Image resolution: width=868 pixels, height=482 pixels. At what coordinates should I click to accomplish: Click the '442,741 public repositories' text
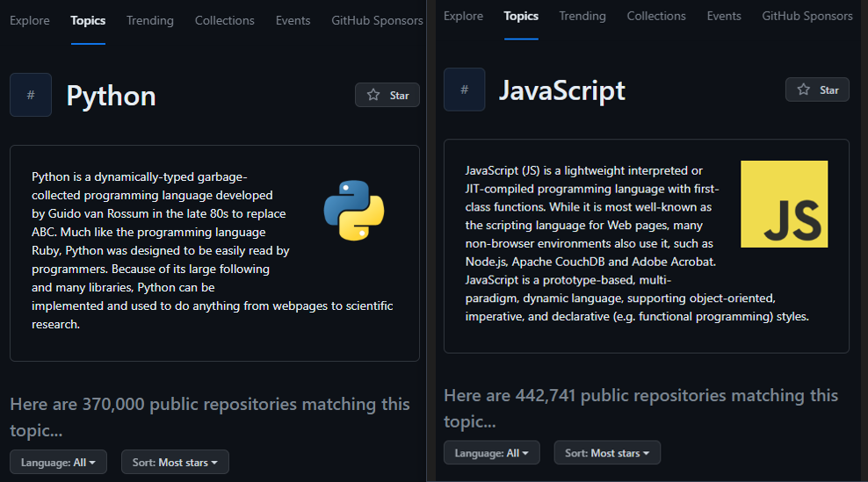coord(620,395)
